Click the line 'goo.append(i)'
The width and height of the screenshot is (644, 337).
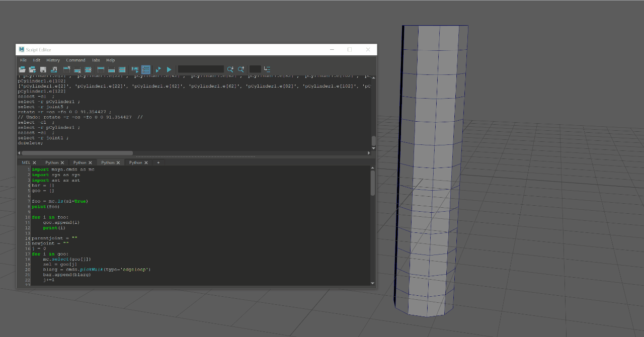(61, 222)
